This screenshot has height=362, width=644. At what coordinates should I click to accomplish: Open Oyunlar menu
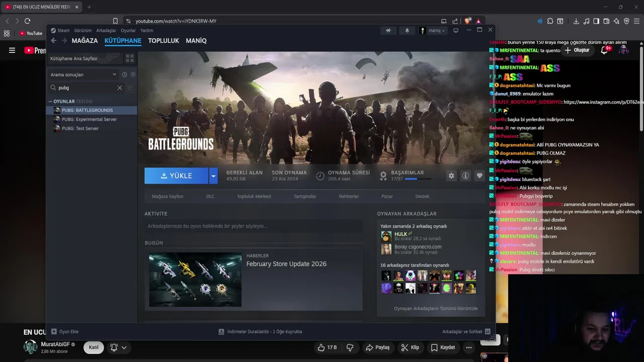click(x=128, y=31)
